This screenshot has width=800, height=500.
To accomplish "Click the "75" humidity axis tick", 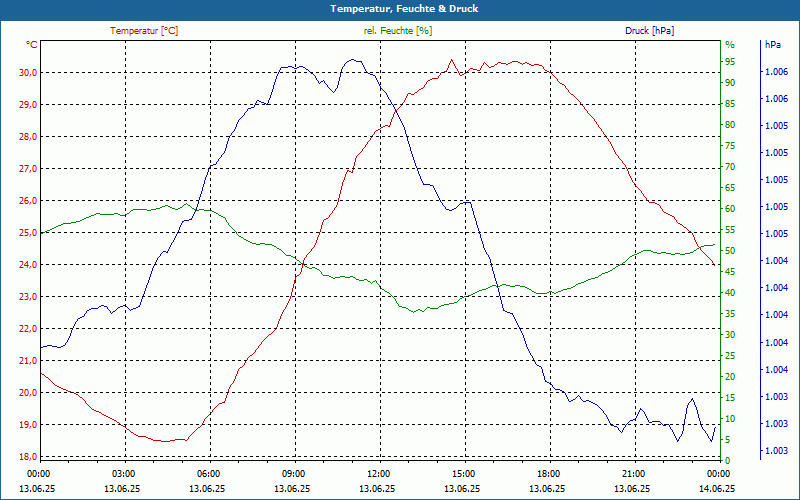I will pos(730,146).
